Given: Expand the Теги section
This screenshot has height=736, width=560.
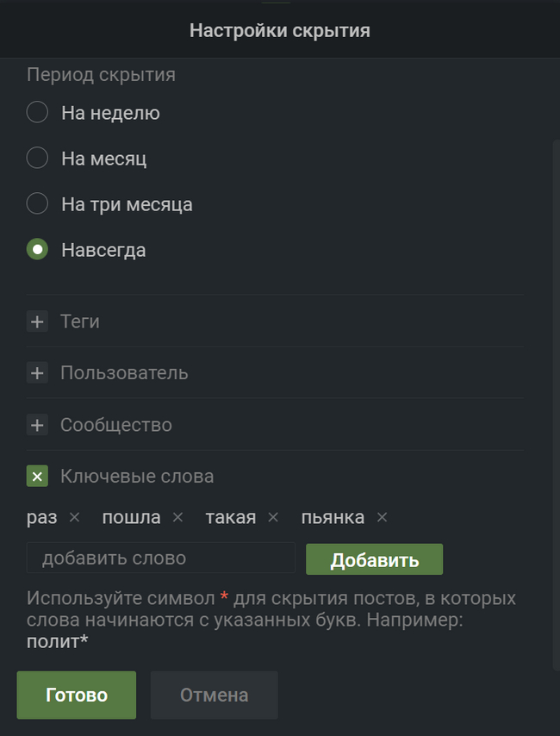Looking at the screenshot, I should point(80,321).
